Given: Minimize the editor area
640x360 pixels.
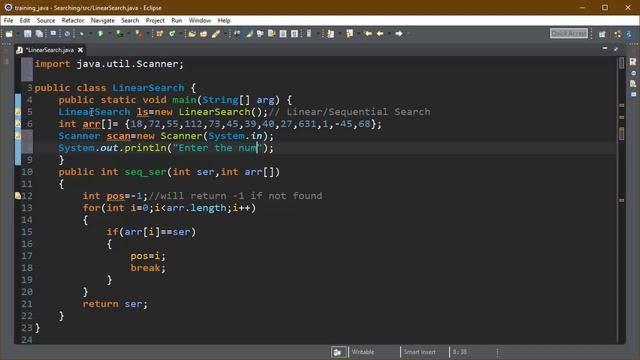Looking at the screenshot, I should pos(604,49).
